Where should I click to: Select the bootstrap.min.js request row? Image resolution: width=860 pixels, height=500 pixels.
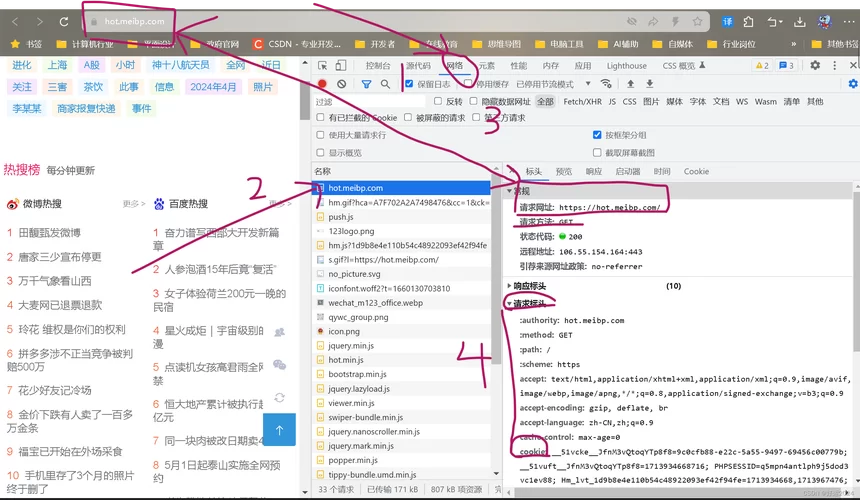coord(402,374)
